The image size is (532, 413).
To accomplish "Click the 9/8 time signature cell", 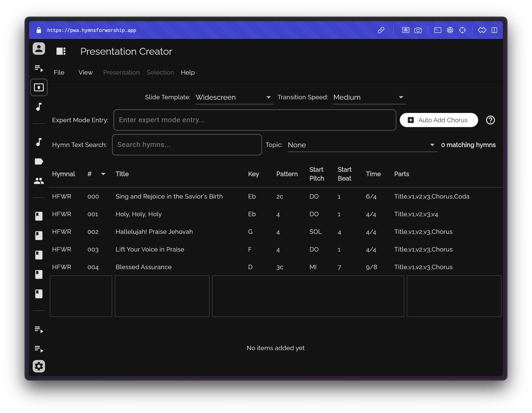I will click(x=371, y=267).
